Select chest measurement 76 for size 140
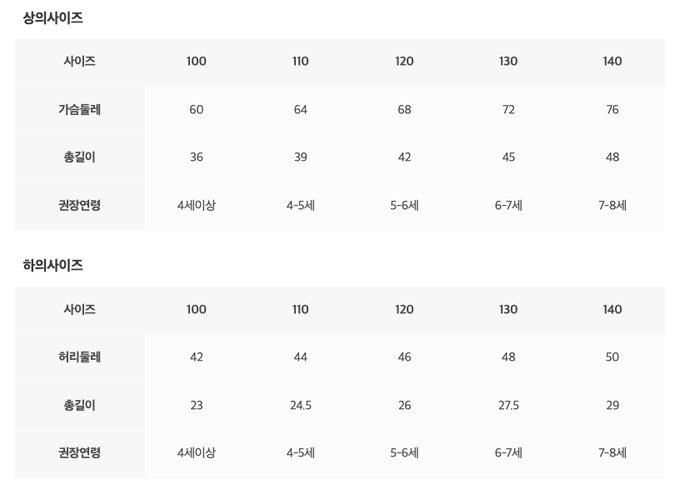 pos(612,109)
